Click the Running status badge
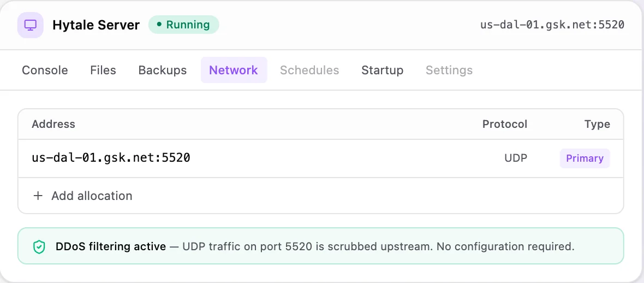Image resolution: width=644 pixels, height=283 pixels. (183, 25)
